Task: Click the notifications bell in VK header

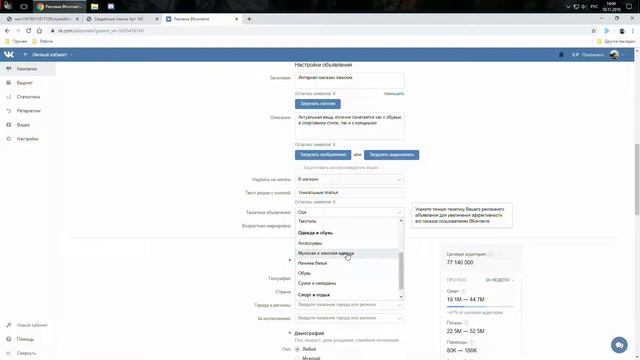Action: pos(561,54)
